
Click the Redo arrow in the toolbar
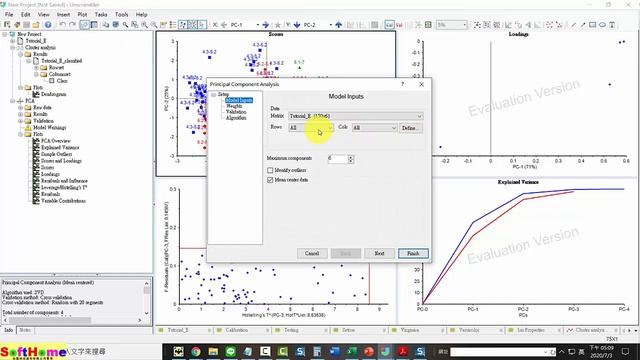(x=72, y=25)
